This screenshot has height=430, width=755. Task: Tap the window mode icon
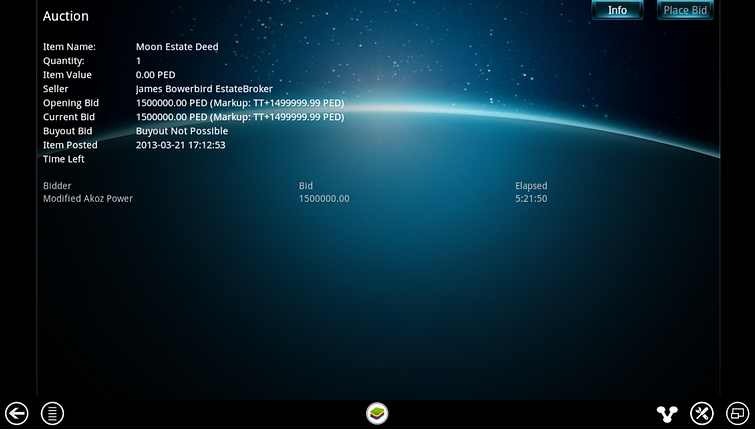tap(737, 414)
